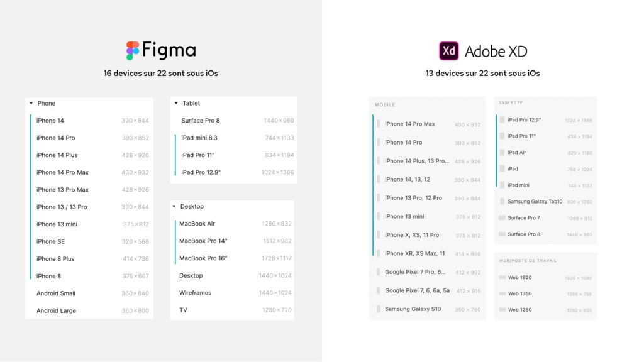Select the monitor icon beside Web 1920
This screenshot has height=362, width=644.
coord(502,277)
